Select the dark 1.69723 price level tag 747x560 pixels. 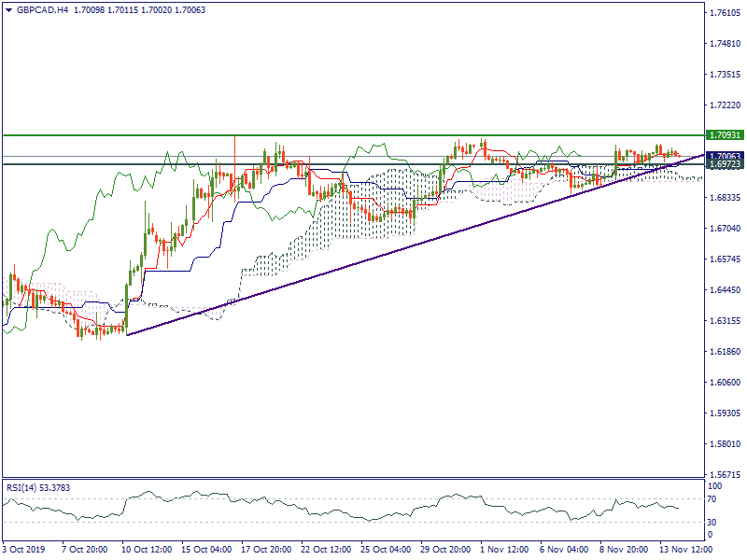point(725,164)
